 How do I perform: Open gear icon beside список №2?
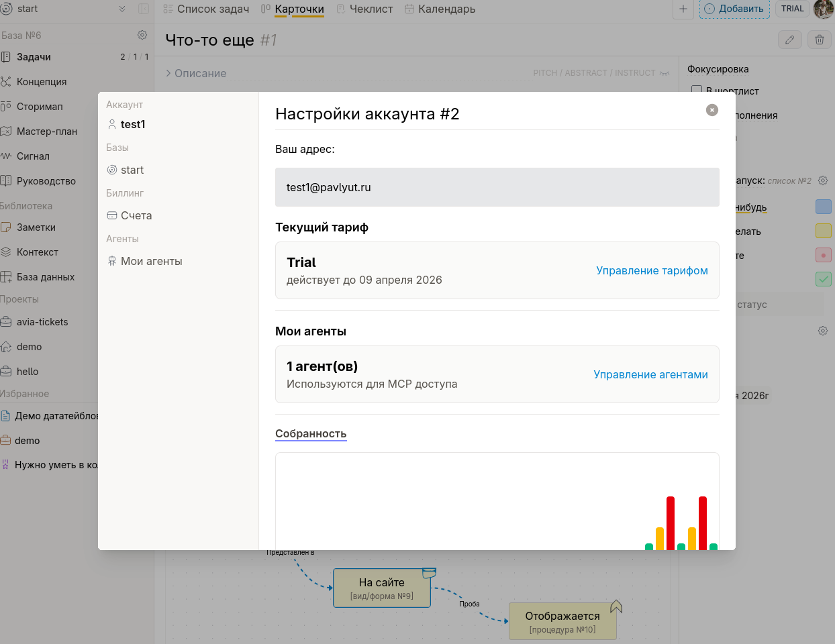[x=823, y=180]
